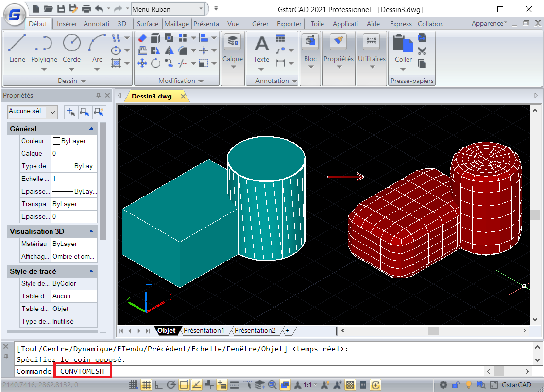Click the quick select icon in Propriétés panel

click(x=99, y=112)
